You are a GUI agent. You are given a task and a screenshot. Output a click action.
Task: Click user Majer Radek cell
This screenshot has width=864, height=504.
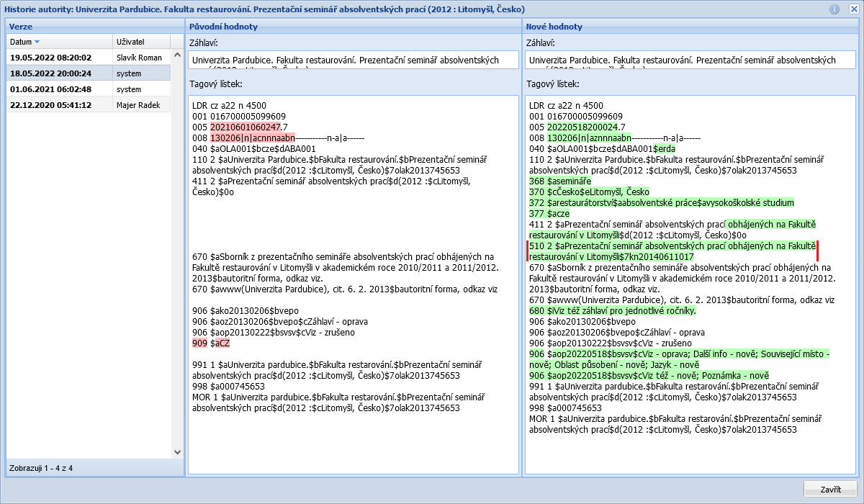pyautogui.click(x=140, y=105)
